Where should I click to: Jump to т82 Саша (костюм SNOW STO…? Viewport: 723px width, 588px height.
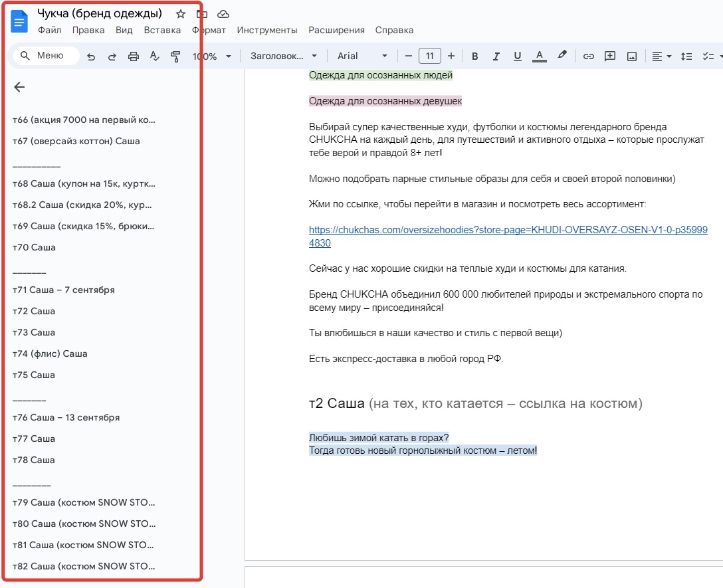click(84, 566)
